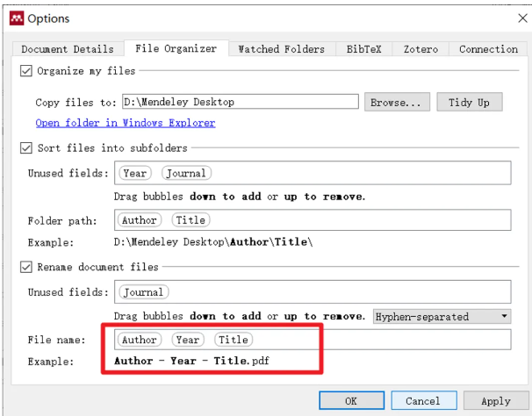Screen dimensions: 532x416
Task: Click the Apply button
Action: tap(496, 401)
